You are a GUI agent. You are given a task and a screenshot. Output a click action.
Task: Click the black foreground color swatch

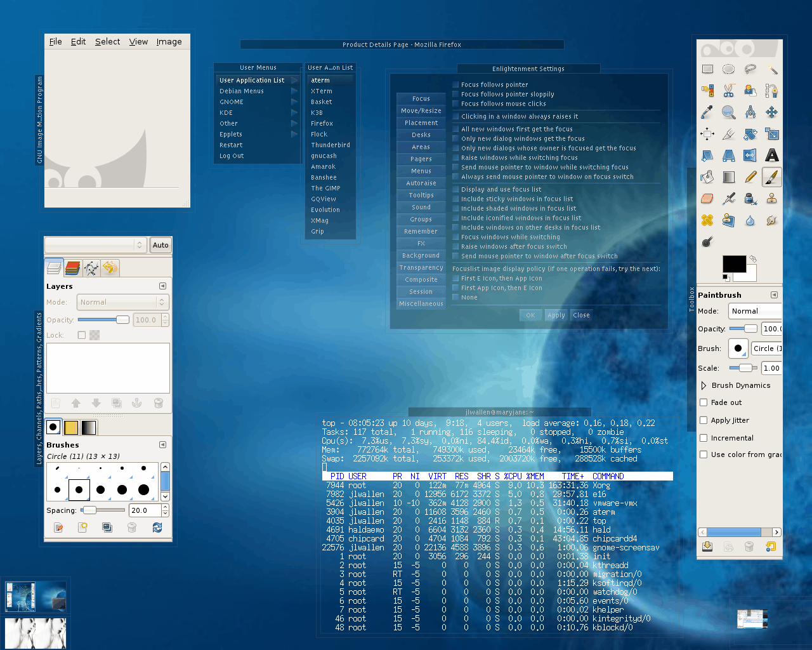(734, 263)
